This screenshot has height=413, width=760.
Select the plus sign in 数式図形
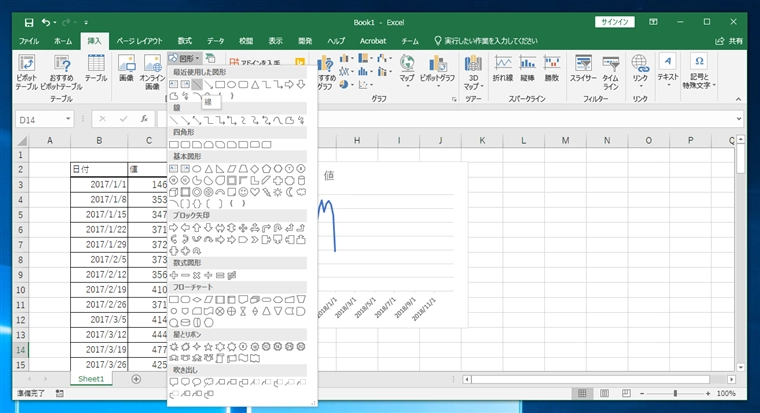tap(174, 274)
